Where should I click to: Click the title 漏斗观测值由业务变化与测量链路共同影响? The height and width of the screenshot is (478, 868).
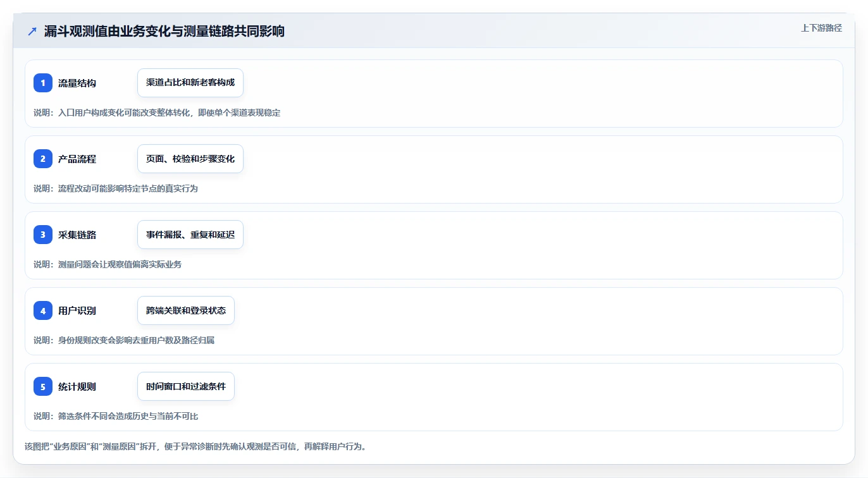tap(164, 31)
